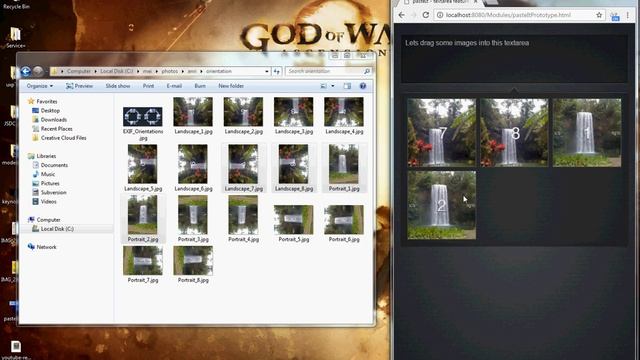This screenshot has height=360, width=640.
Task: Open the view options dropdown arrow
Action: [x=333, y=86]
